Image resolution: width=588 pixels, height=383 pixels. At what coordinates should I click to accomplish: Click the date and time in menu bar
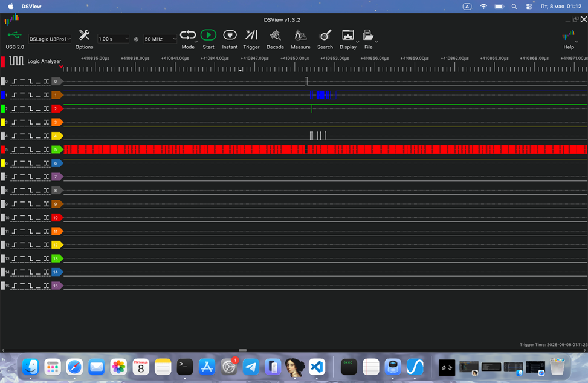pyautogui.click(x=561, y=7)
